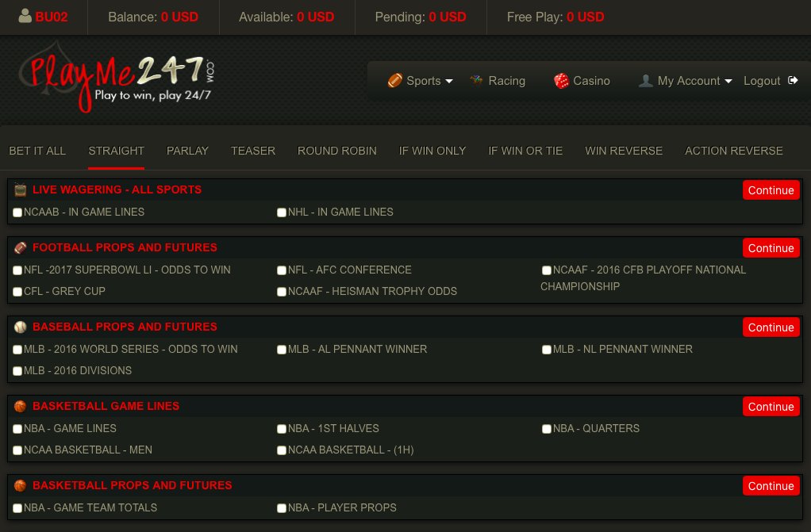The height and width of the screenshot is (532, 811).
Task: Switch to the Win Reverse tab
Action: pos(623,151)
